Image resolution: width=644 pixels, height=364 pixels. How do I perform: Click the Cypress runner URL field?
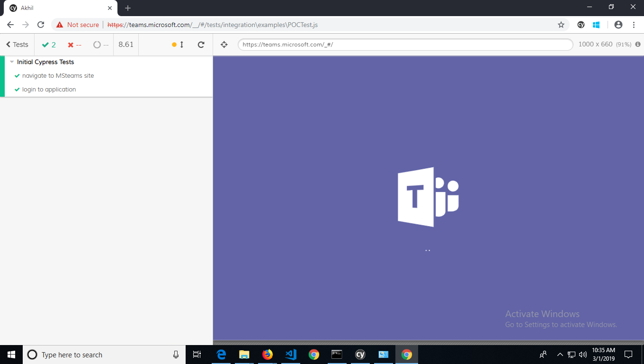pos(405,45)
